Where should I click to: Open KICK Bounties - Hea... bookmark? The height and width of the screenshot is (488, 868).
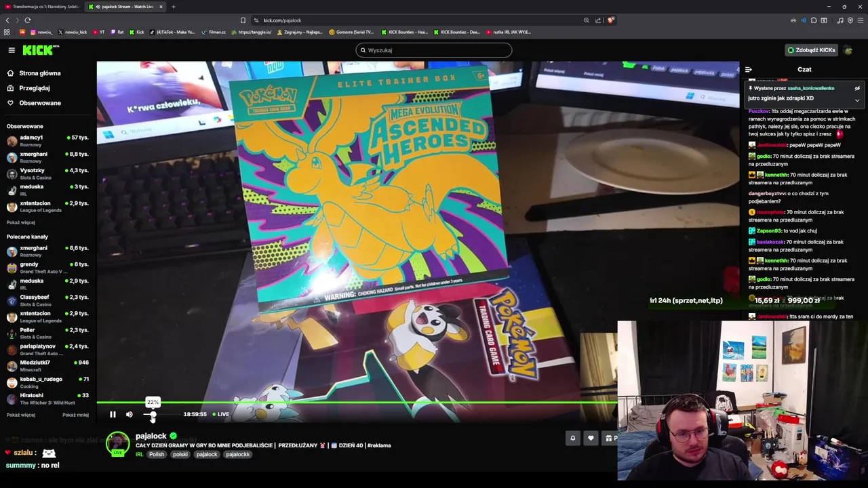click(x=404, y=32)
